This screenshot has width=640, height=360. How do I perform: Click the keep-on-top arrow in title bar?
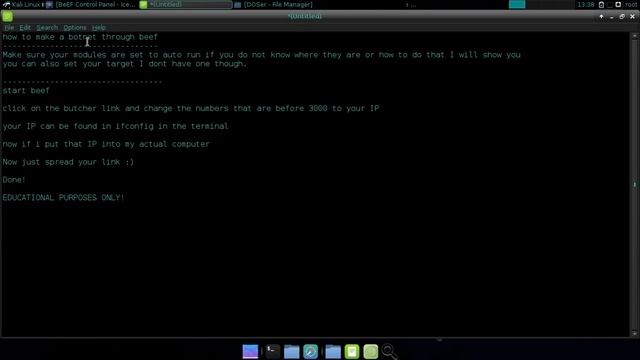pos(601,17)
